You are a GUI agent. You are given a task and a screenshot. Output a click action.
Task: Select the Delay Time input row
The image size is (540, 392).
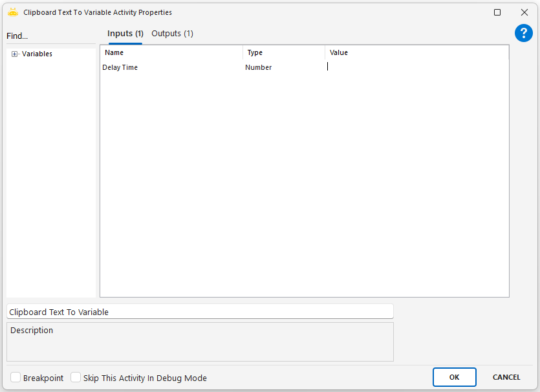tap(120, 67)
